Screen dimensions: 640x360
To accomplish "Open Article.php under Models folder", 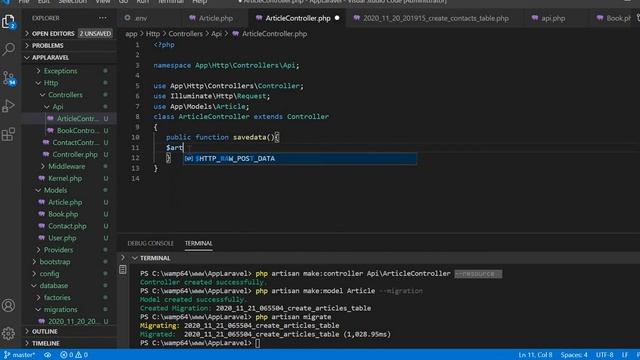I will [x=65, y=202].
